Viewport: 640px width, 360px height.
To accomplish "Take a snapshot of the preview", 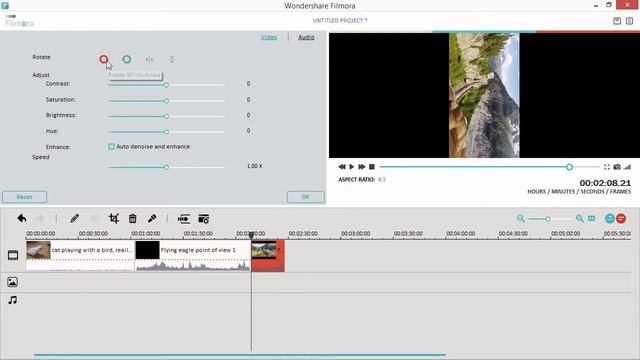I will [617, 167].
